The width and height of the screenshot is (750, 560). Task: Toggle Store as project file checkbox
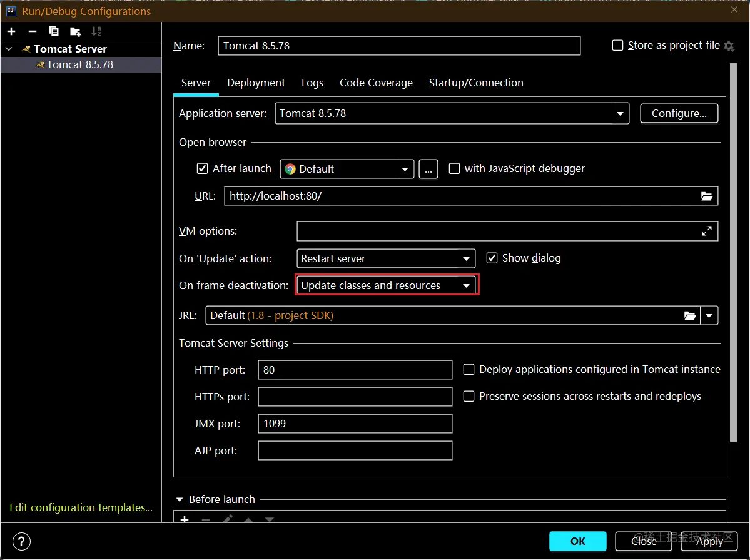[617, 46]
